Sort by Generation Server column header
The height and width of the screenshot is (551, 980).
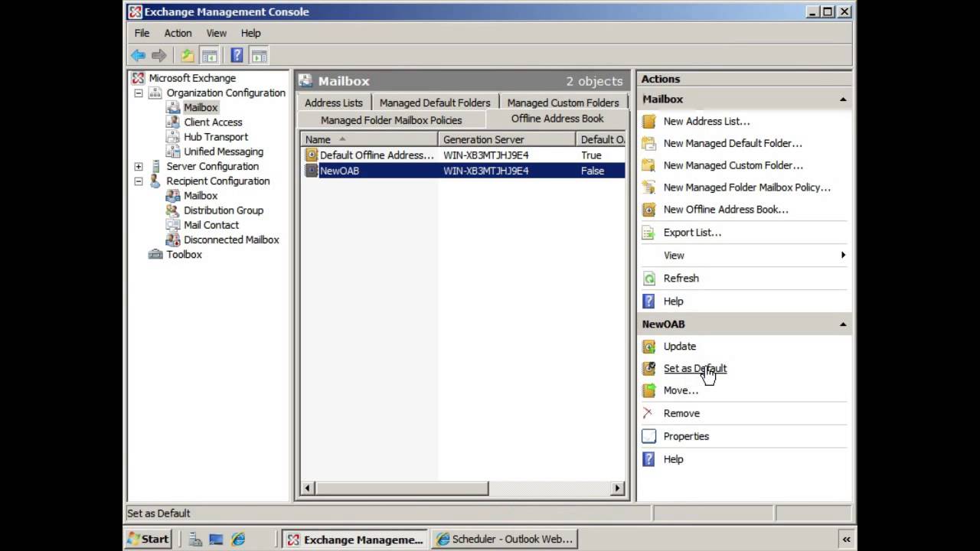(x=506, y=139)
